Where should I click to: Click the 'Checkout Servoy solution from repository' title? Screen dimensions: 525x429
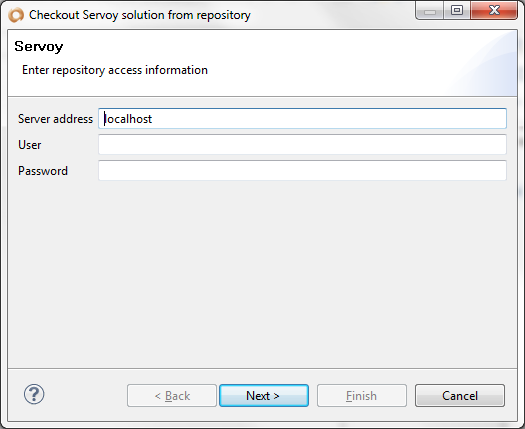(140, 15)
